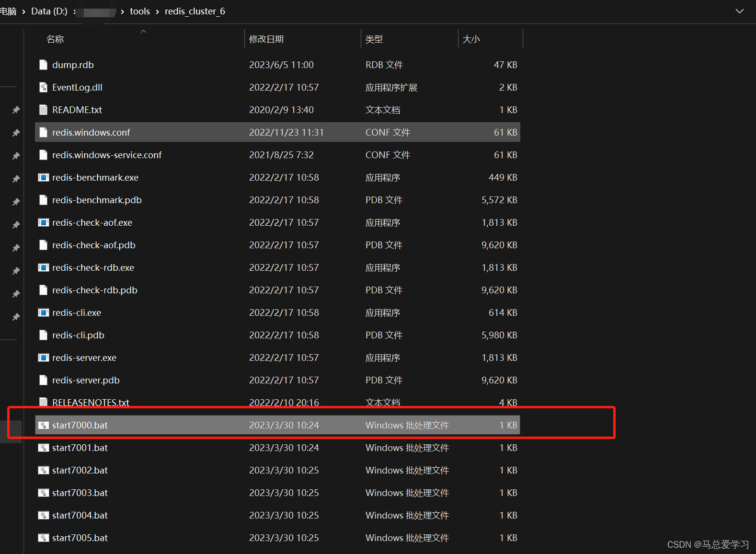Click the README.txt document icon
This screenshot has height=554, width=756.
pyautogui.click(x=43, y=110)
